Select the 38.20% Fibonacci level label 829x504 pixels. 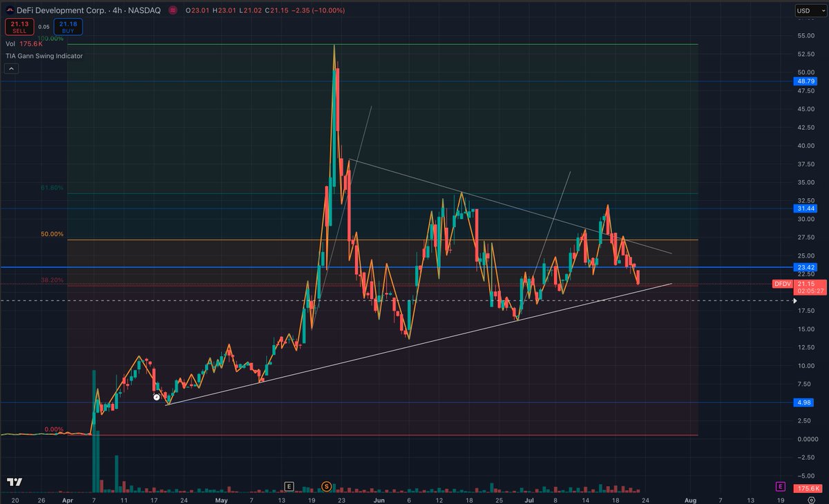(53, 280)
